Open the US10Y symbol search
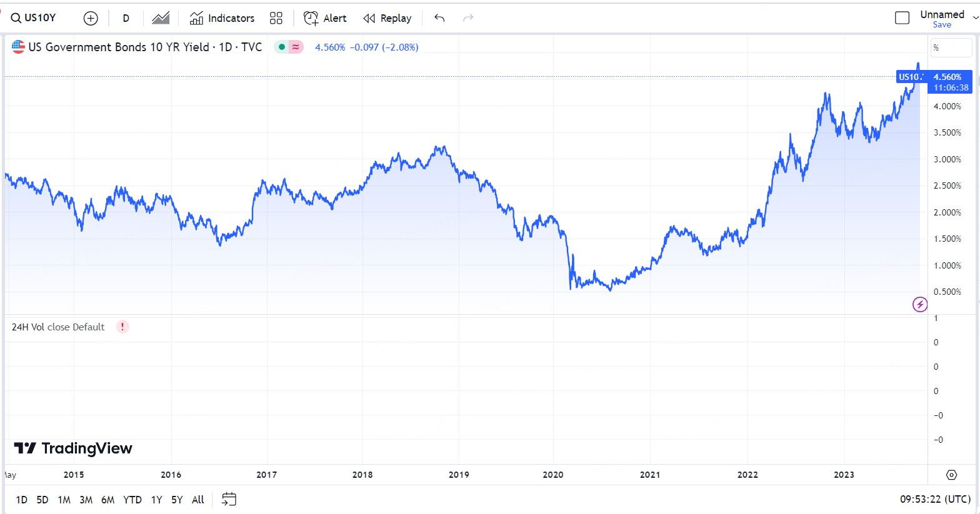The image size is (980, 514). click(34, 18)
